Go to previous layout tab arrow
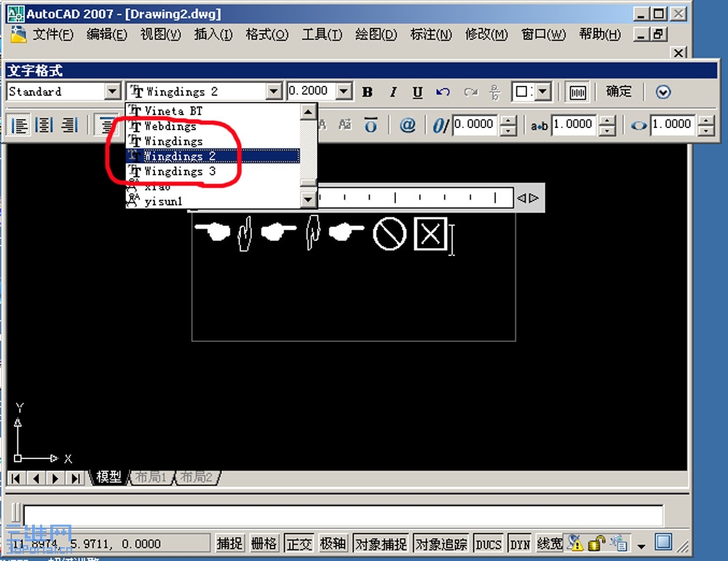The width and height of the screenshot is (728, 561). 36,478
